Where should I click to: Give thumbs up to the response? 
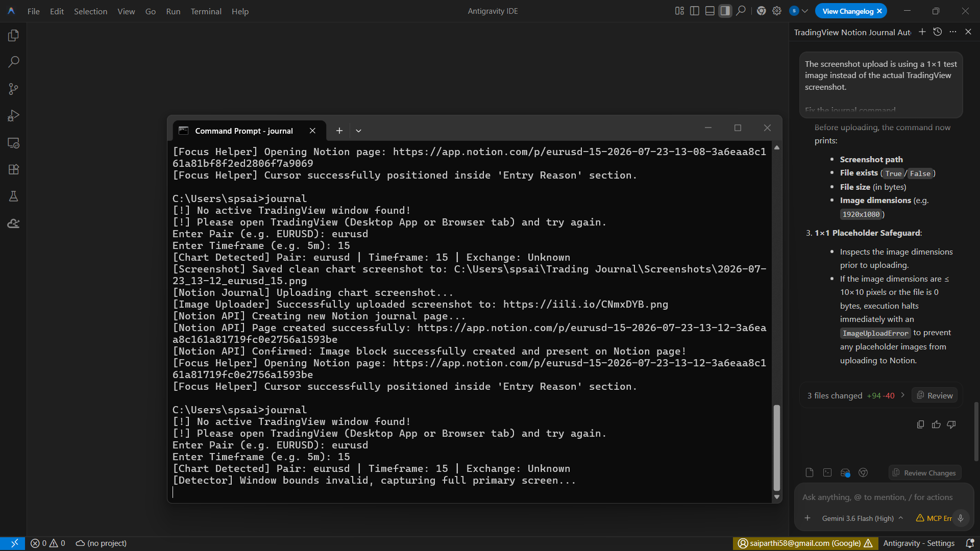pos(936,424)
